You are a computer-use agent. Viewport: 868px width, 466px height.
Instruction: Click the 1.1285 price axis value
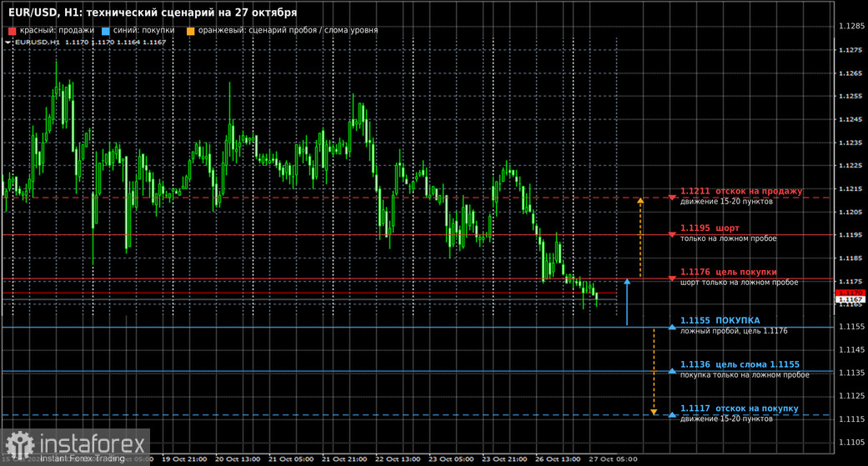tap(850, 26)
